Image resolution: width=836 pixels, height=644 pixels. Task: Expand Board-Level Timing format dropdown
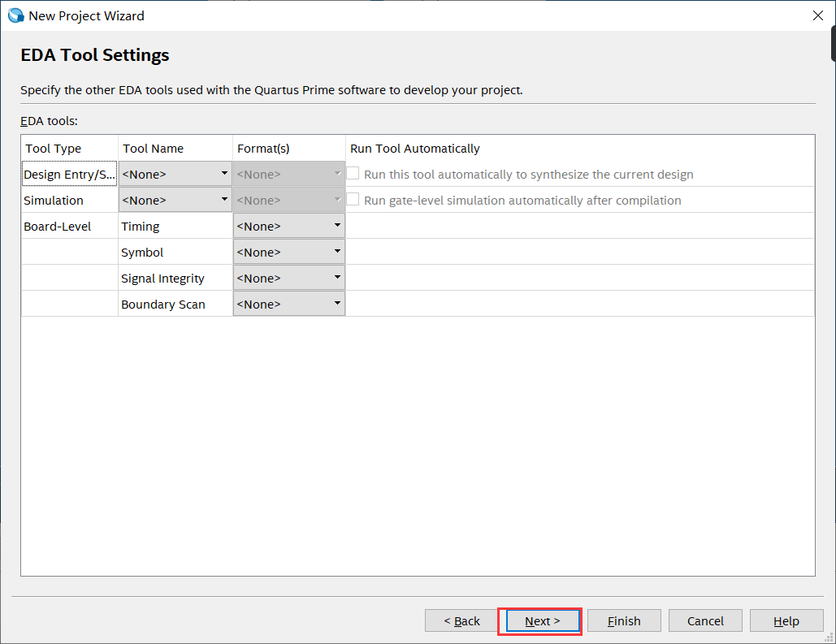288,226
